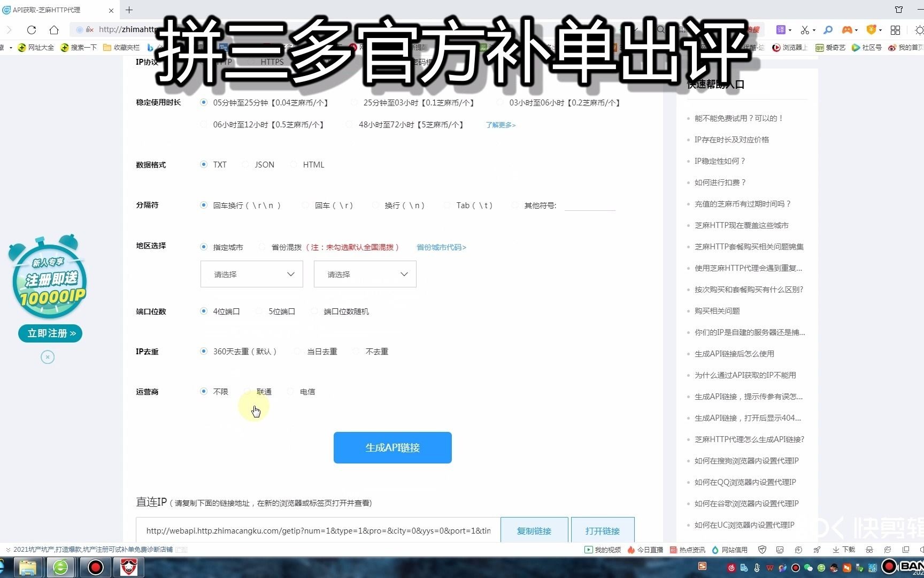Click the 其他符号 separator input field
Screen dimensions: 924x578
(x=590, y=205)
